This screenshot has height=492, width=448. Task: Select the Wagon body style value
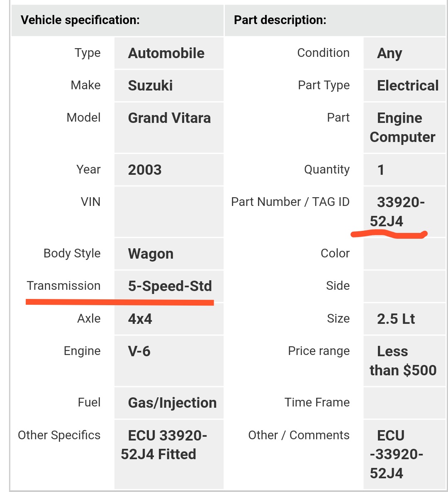click(151, 254)
